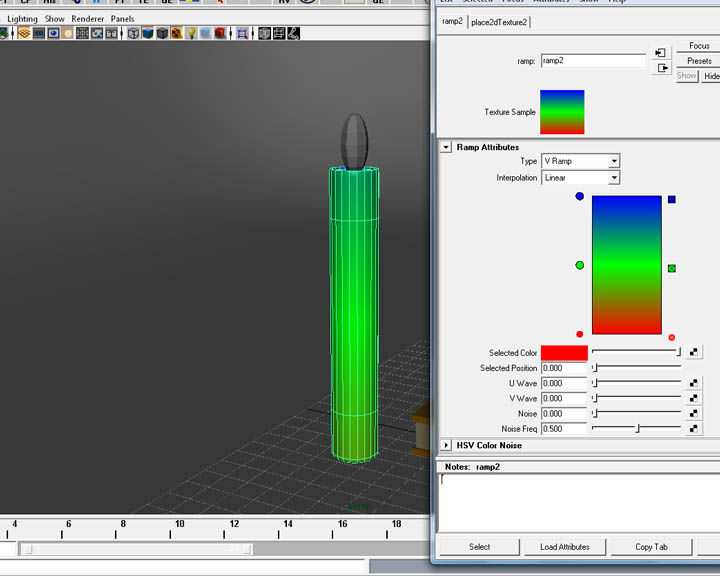
Task: Toggle the X-ray joints icon
Action: [293, 33]
